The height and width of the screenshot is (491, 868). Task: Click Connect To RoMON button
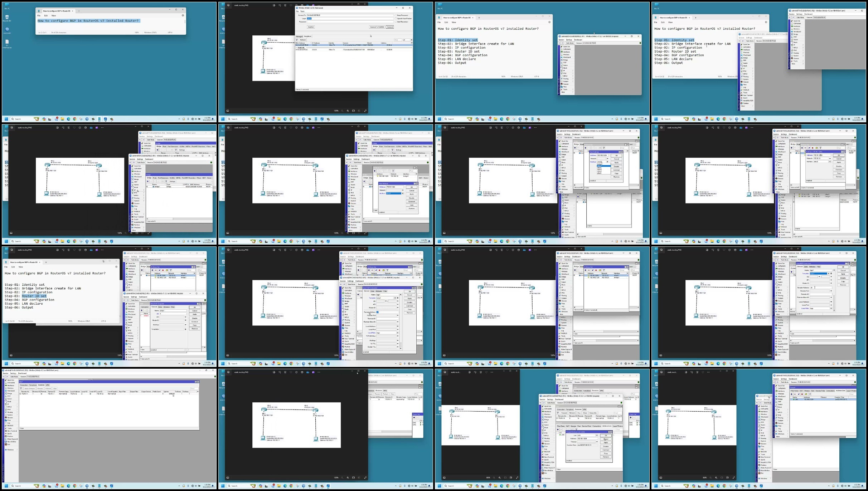[x=377, y=27]
